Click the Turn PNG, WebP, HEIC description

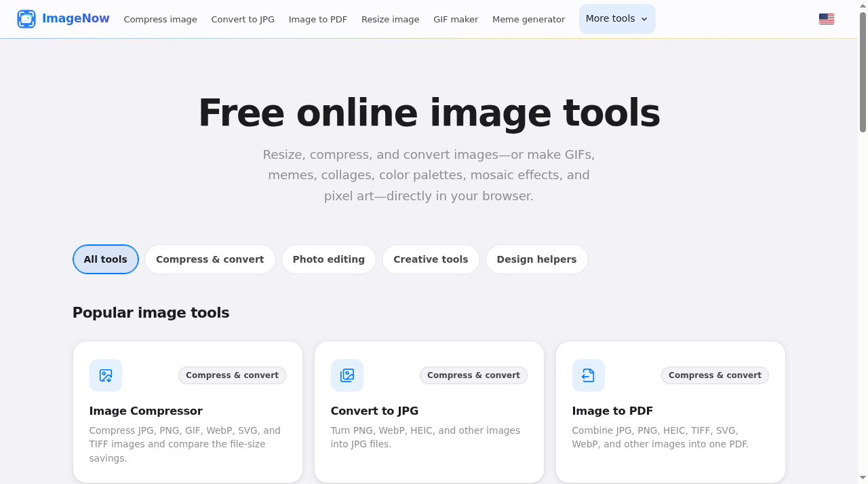[x=425, y=437]
